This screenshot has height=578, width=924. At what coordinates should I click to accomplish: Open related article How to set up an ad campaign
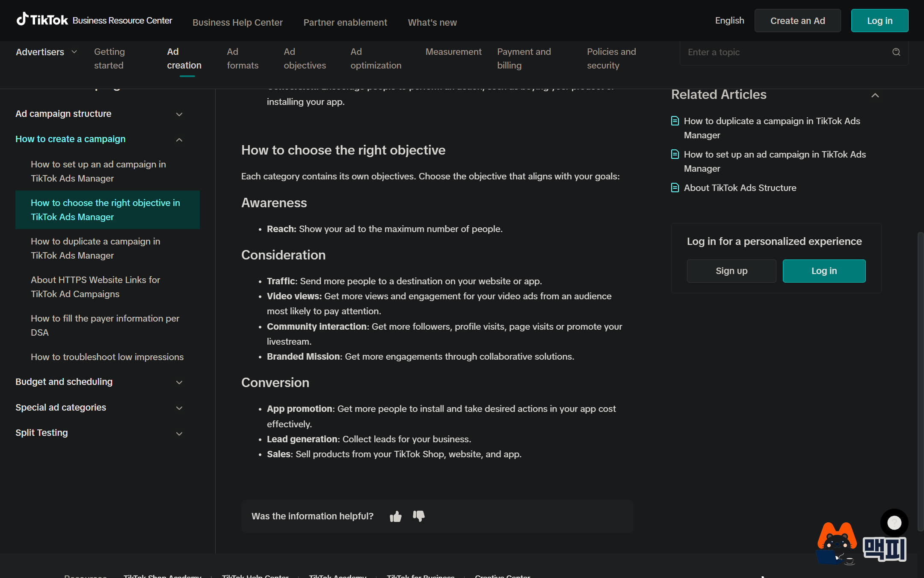coord(775,161)
